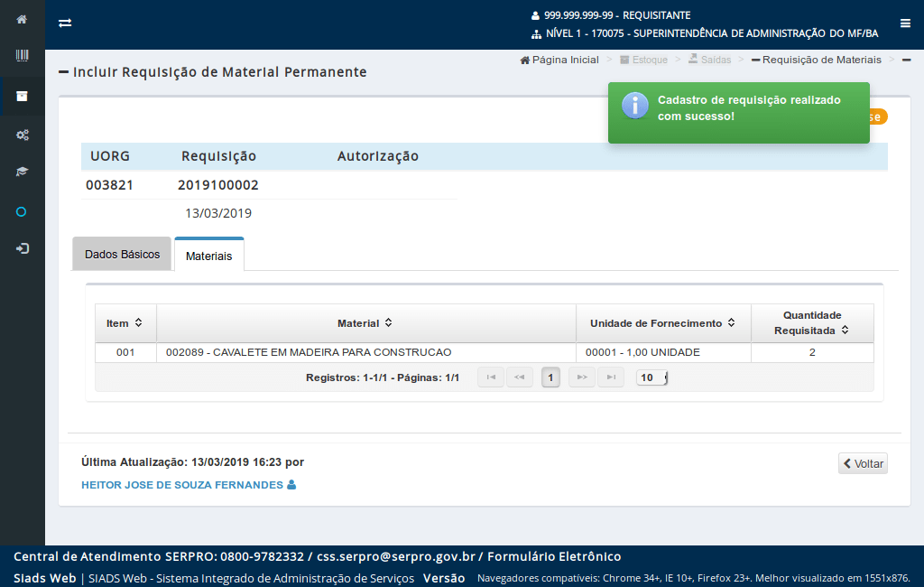This screenshot has height=587, width=924.
Task: Click the Voltar button
Action: (863, 463)
